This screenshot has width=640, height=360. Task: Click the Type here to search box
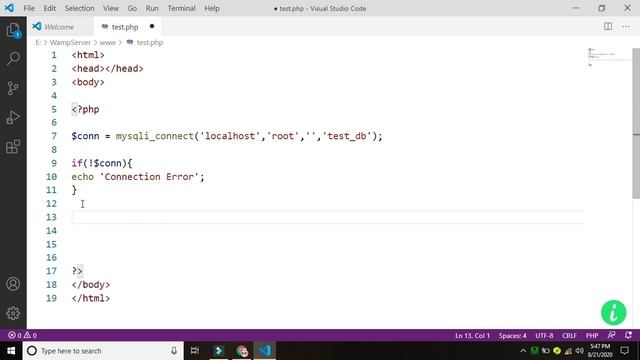pos(103,351)
